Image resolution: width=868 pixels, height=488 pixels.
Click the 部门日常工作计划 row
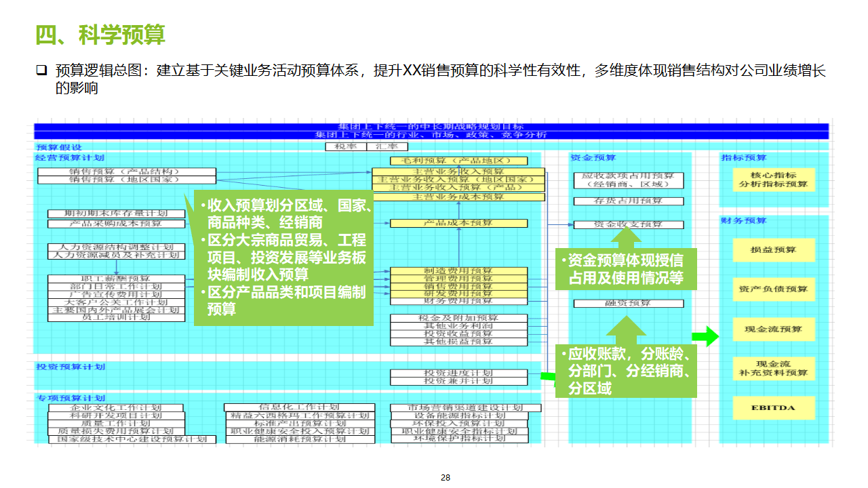tap(116, 287)
